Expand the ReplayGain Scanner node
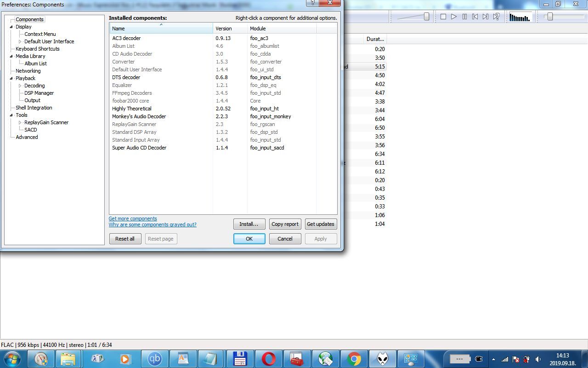The height and width of the screenshot is (368, 588). pyautogui.click(x=20, y=122)
